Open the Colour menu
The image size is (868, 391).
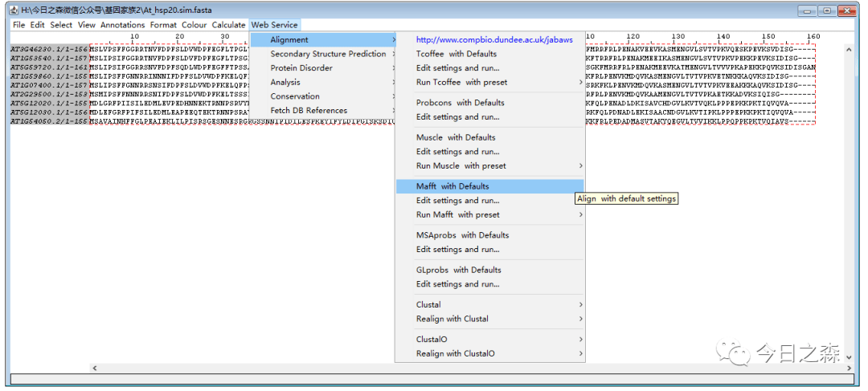point(194,25)
